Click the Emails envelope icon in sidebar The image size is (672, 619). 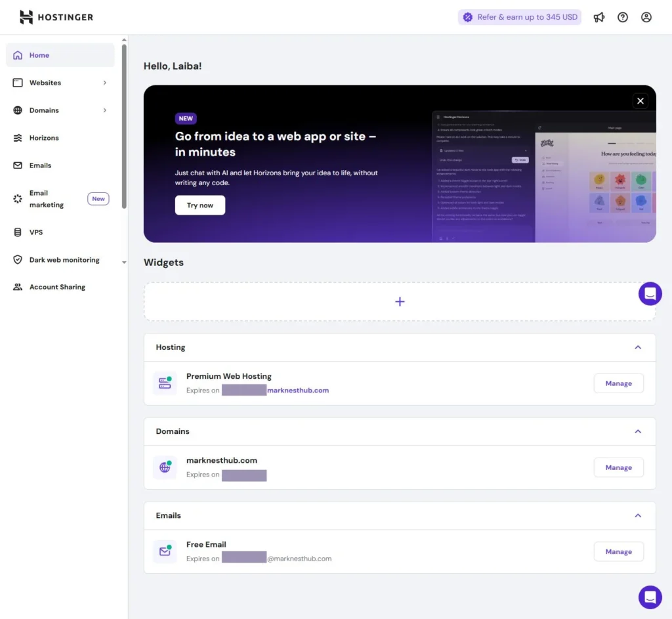pyautogui.click(x=18, y=165)
